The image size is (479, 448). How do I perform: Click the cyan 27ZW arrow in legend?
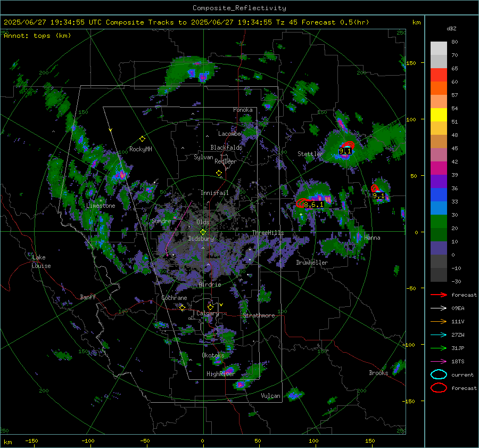439,335
